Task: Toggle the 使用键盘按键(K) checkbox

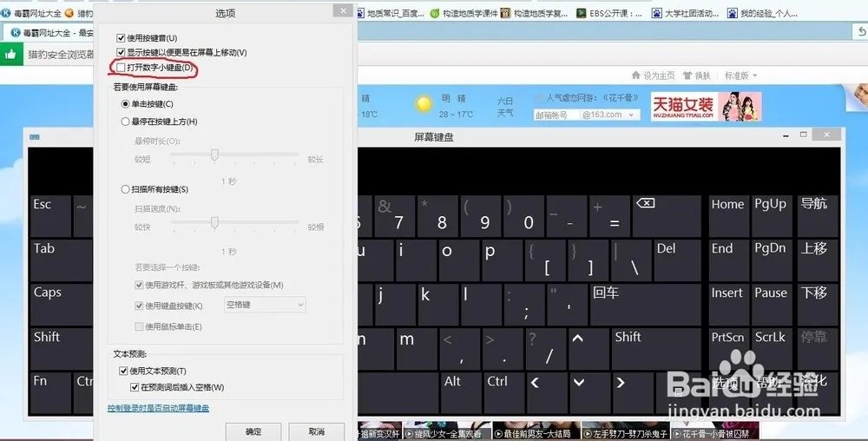Action: pyautogui.click(x=139, y=306)
